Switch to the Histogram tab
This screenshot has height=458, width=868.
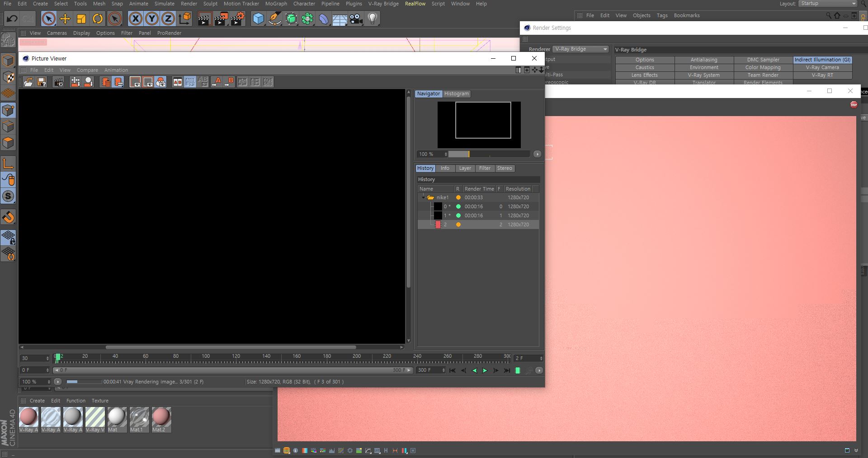click(x=456, y=93)
